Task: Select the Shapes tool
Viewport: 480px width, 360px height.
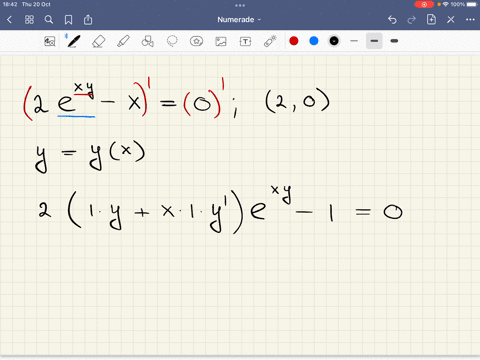Action: (x=148, y=41)
